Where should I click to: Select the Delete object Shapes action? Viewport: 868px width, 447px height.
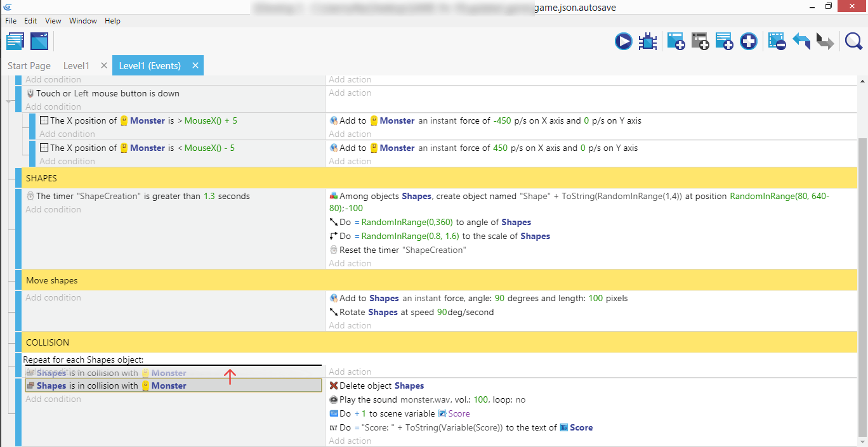click(x=381, y=385)
